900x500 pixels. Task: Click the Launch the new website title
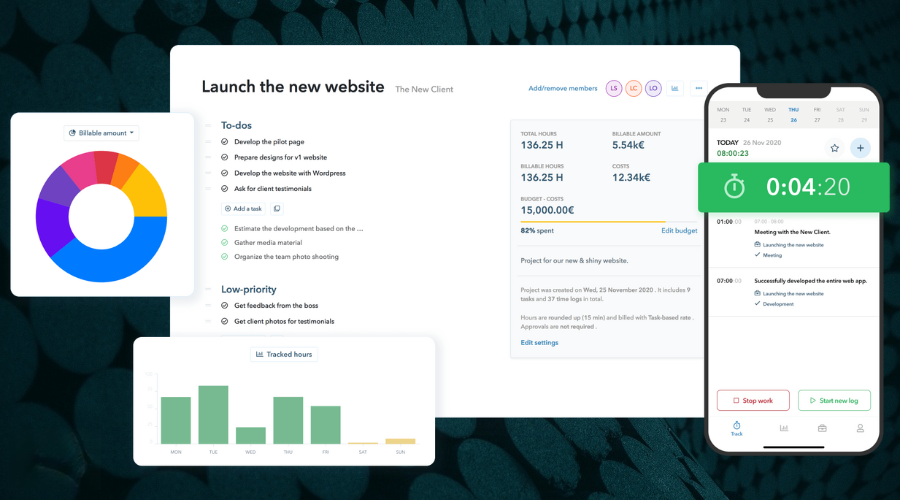click(x=293, y=87)
